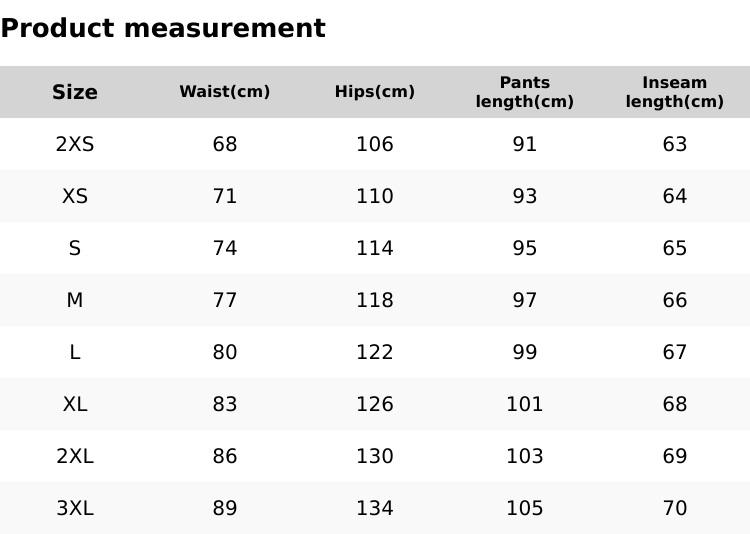Select the M size row label
Screen dimensions: 750x534
point(75,300)
